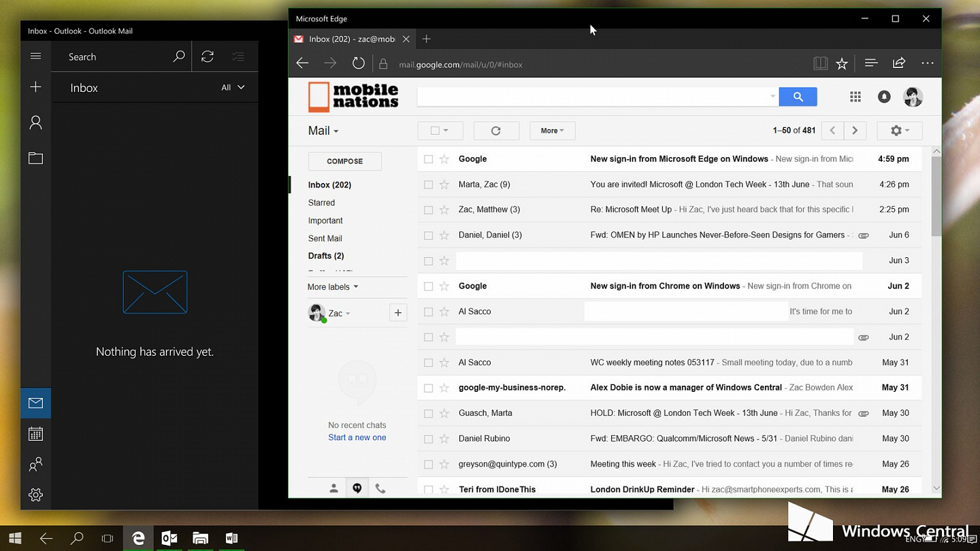Screen dimensions: 980x551
Task: Refresh the Gmail message list
Action: [x=496, y=131]
